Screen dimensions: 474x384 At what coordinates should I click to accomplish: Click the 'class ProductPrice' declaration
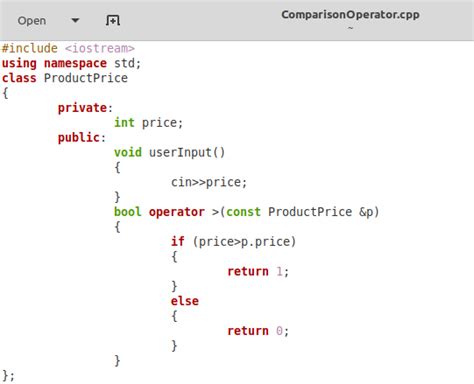pos(65,78)
